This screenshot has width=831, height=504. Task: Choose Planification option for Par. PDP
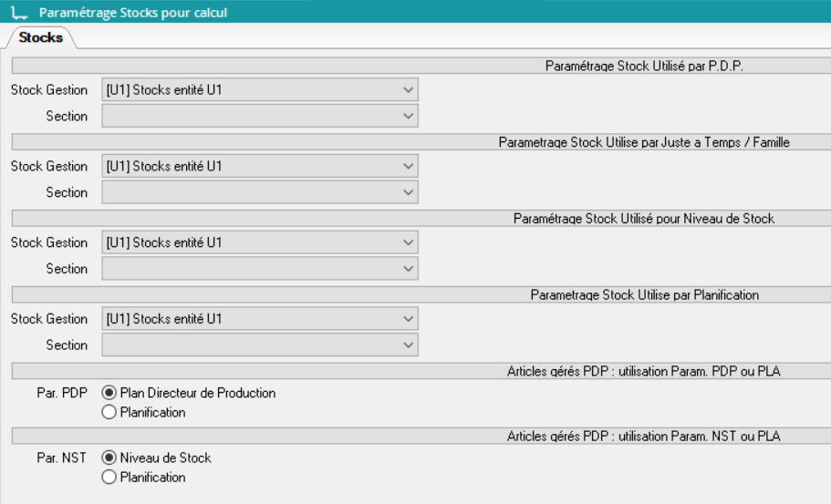(x=109, y=413)
